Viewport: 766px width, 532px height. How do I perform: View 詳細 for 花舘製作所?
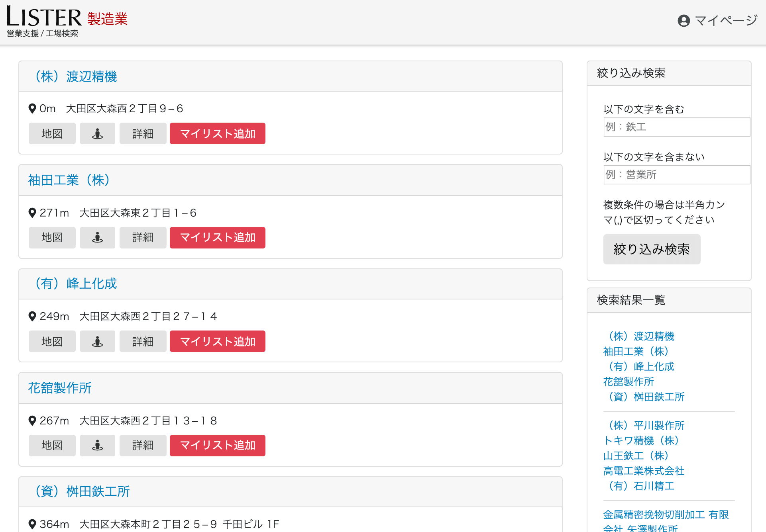(143, 446)
